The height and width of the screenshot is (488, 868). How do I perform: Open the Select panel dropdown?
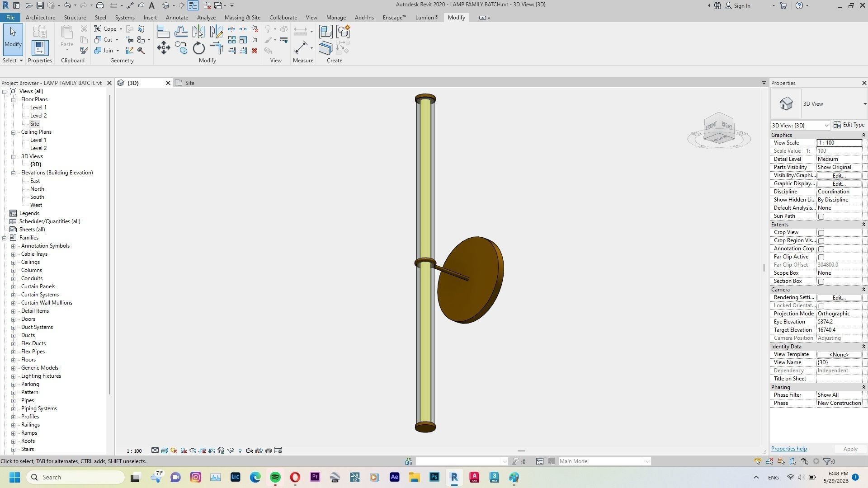[13, 61]
